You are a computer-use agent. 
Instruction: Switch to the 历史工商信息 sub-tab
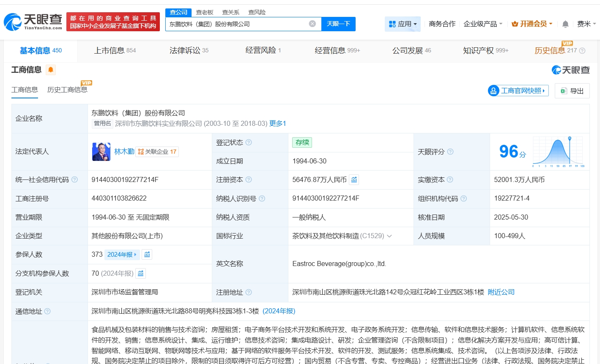point(67,90)
